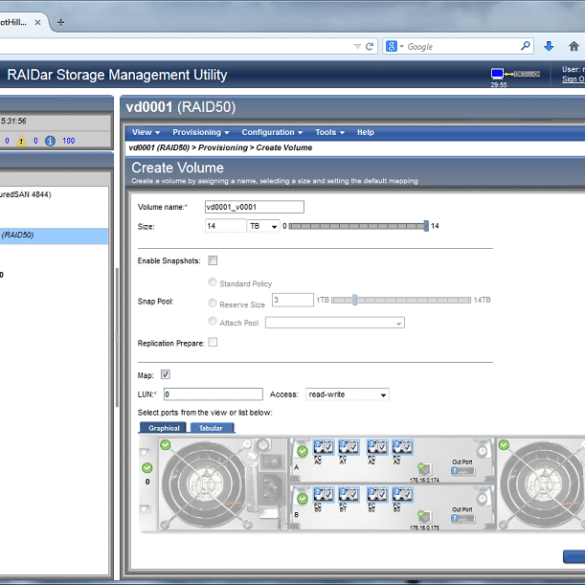Click into the Size value field

point(225,226)
